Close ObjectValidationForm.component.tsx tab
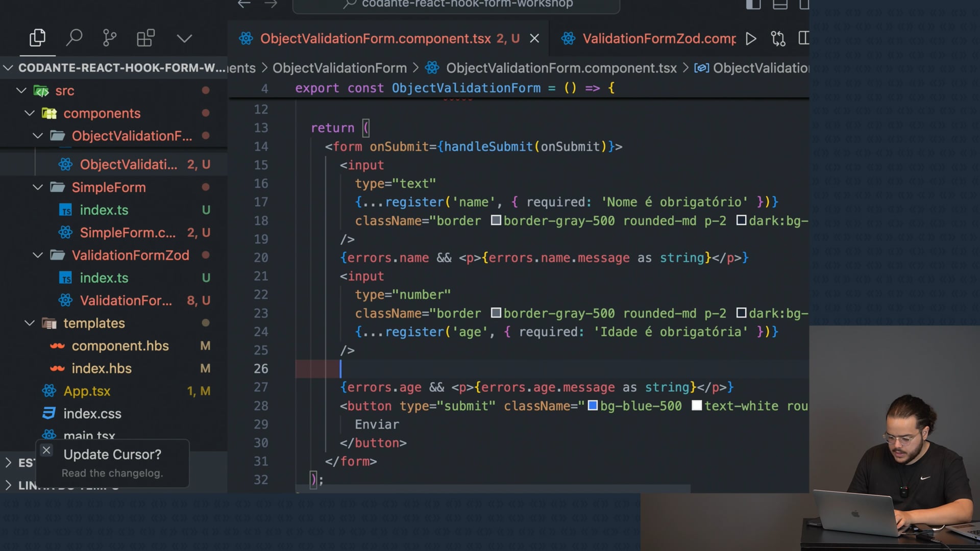Screen dimensions: 980x551 534,39
